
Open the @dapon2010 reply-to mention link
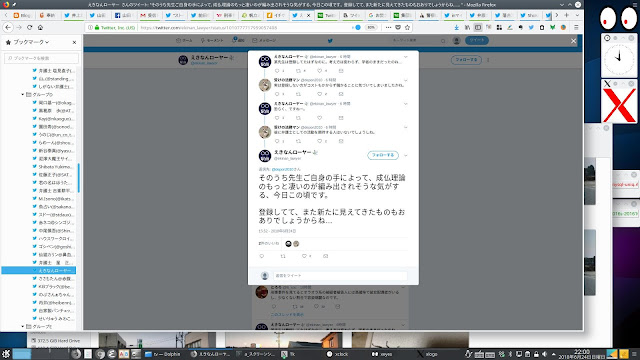(282, 169)
